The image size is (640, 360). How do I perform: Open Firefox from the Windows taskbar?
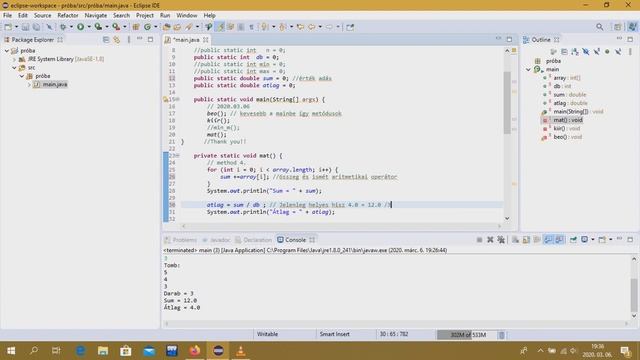coord(195,351)
